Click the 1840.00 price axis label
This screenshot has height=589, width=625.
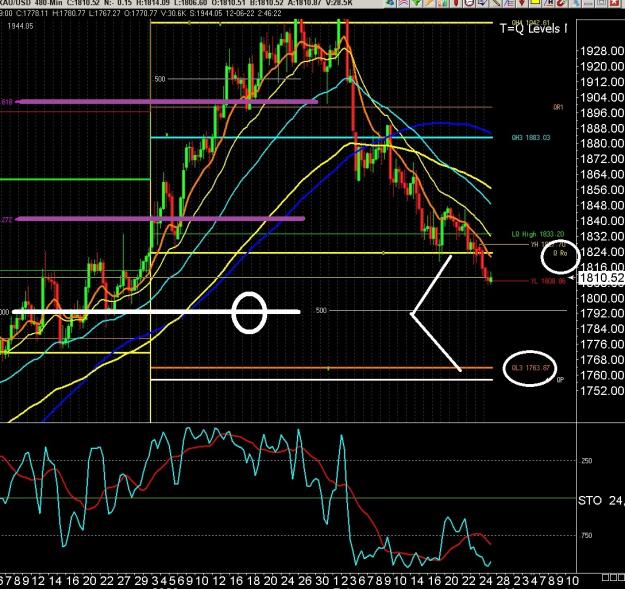pos(602,221)
